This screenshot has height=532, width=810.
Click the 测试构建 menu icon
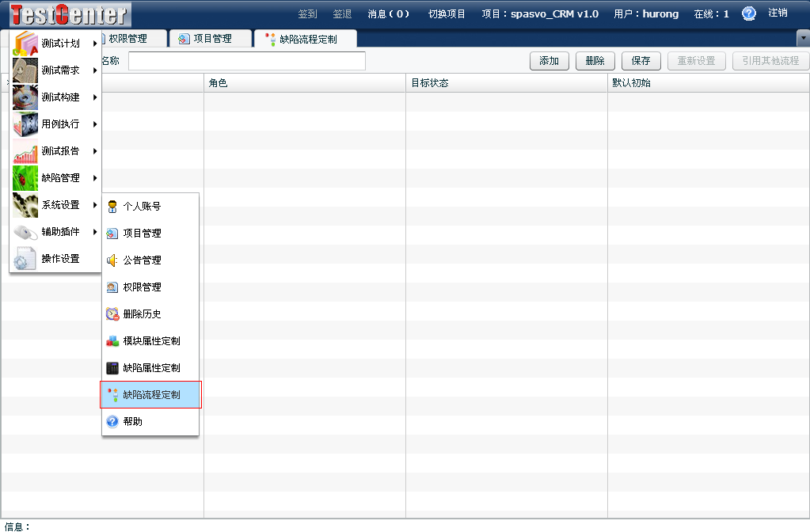coord(25,97)
